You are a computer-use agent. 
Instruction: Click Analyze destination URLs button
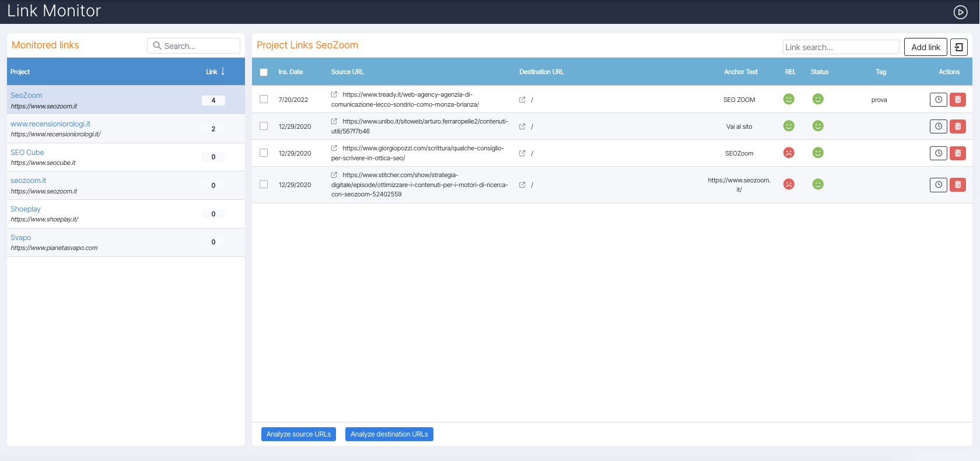point(389,434)
